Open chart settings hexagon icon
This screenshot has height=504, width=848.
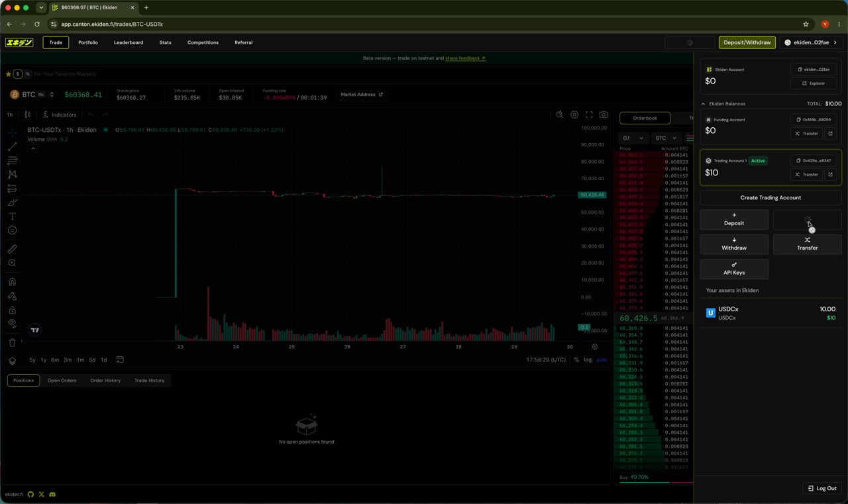point(574,115)
